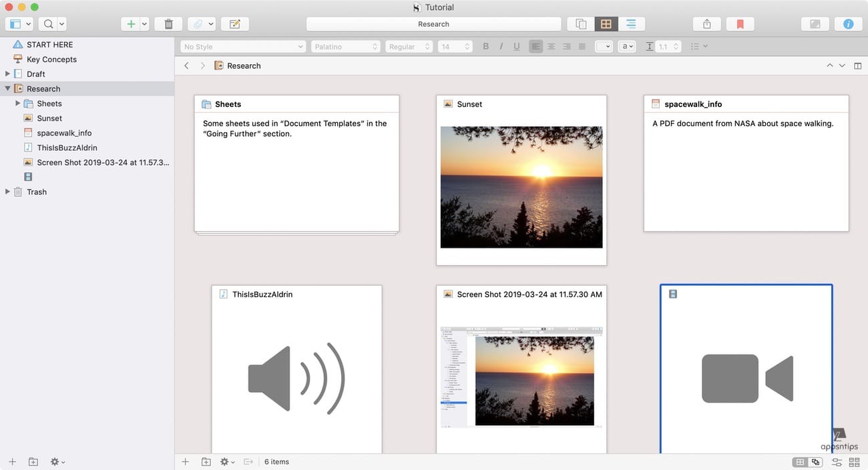Click the Share icon in the toolbar
This screenshot has width=868, height=470.
click(x=707, y=24)
